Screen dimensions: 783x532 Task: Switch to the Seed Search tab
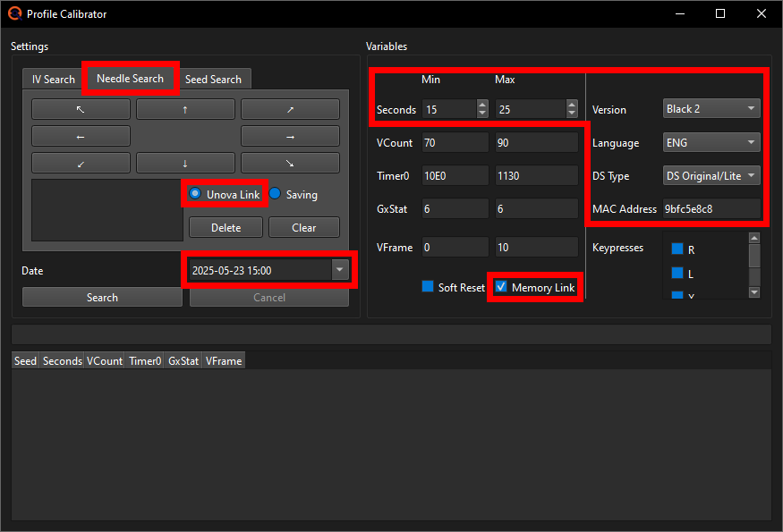[x=214, y=79]
